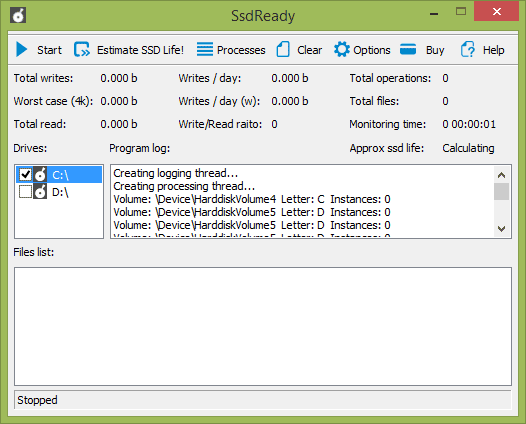526x424 pixels.
Task: Click the Options gear icon
Action: pos(342,49)
